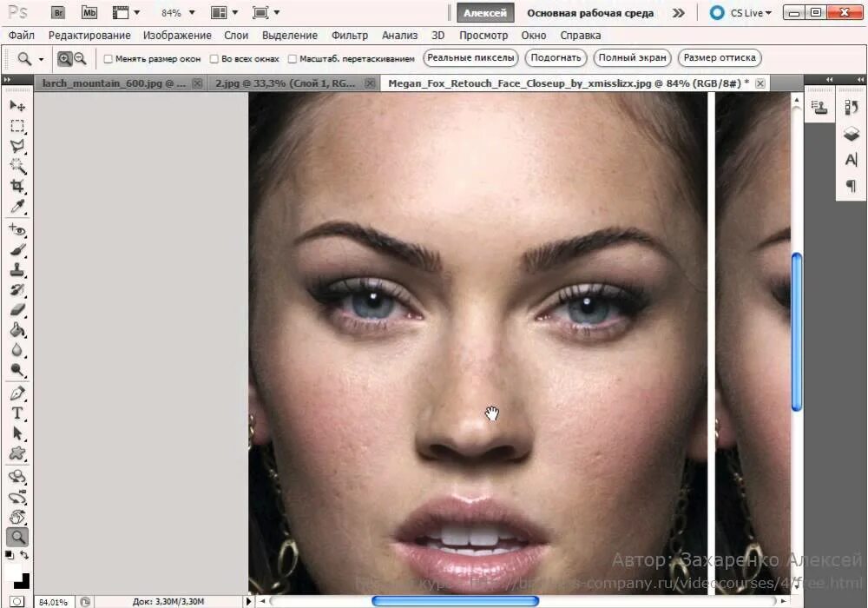868x608 pixels.
Task: Expand the right panel dock arrows
Action: [x=861, y=80]
